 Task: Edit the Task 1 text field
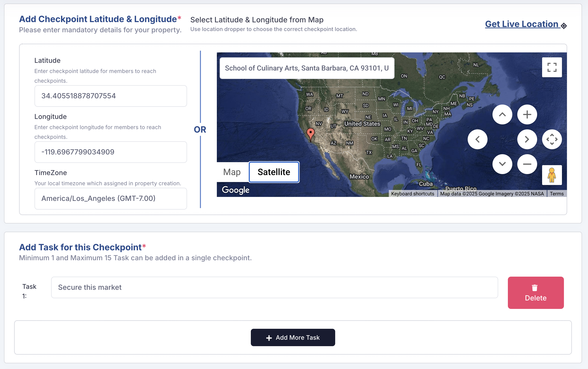274,287
